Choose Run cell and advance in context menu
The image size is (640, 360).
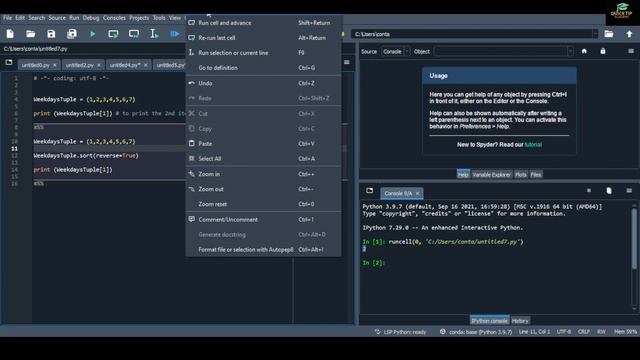click(x=263, y=23)
